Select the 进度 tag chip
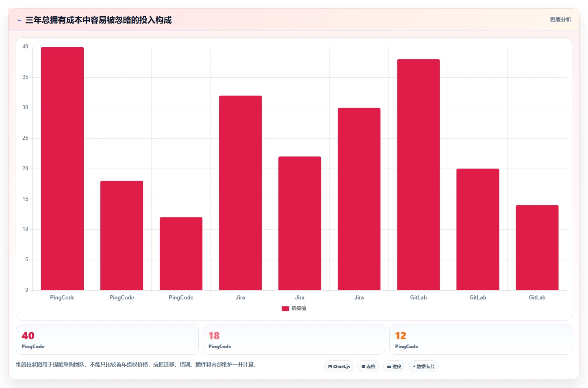This screenshot has width=588, height=388. pos(394,366)
